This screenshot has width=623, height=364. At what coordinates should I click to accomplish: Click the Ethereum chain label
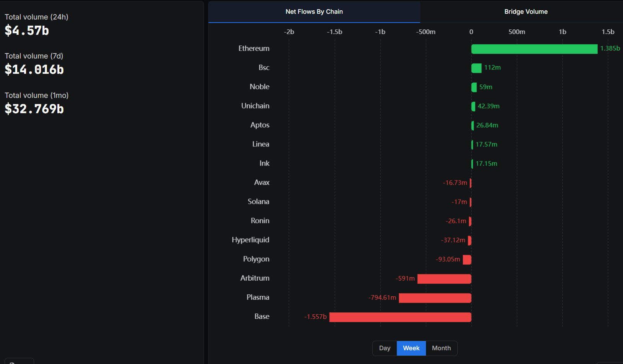click(x=254, y=49)
